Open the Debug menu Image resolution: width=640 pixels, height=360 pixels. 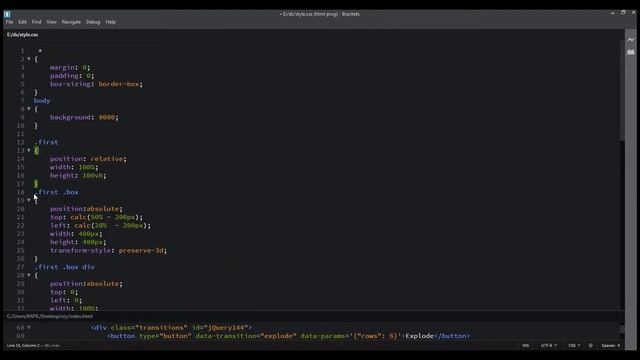coord(93,22)
